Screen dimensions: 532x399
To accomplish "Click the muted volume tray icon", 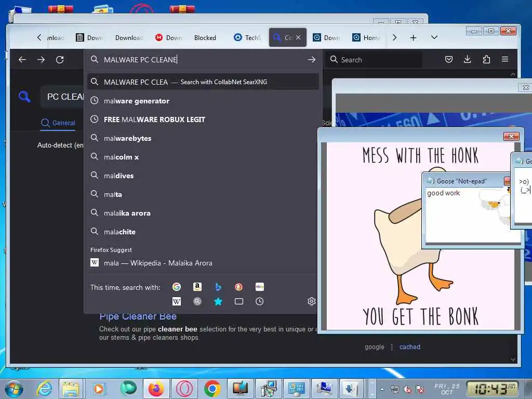I will [407, 389].
